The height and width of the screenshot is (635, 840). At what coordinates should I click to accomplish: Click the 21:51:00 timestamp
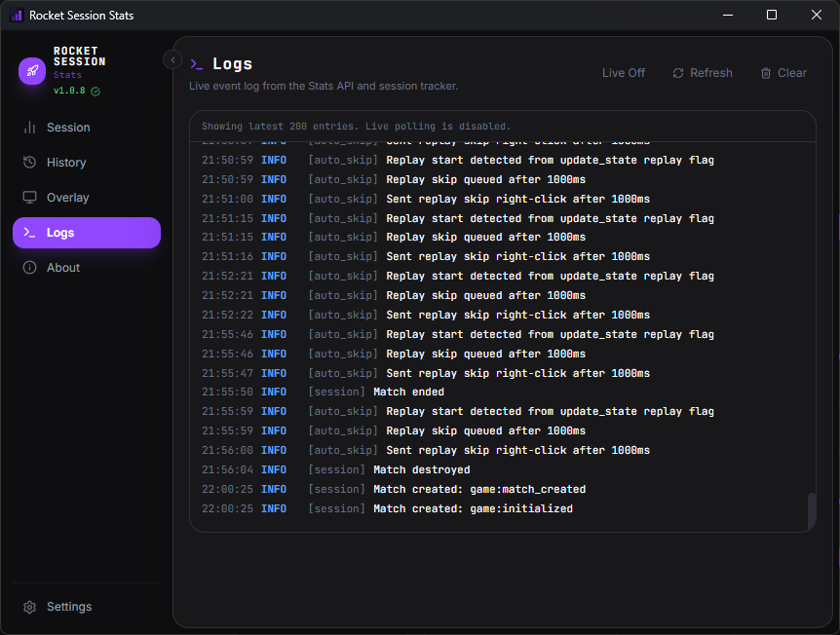point(227,200)
